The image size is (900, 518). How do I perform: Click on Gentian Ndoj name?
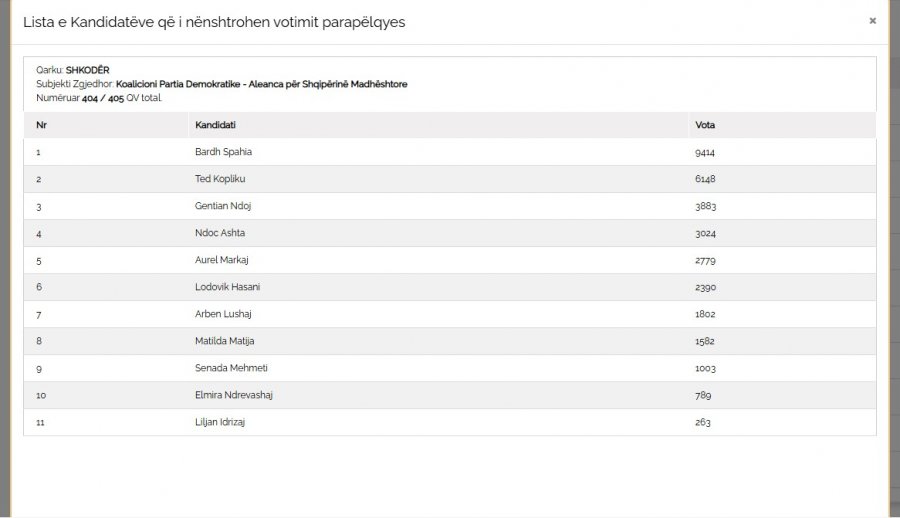click(223, 206)
